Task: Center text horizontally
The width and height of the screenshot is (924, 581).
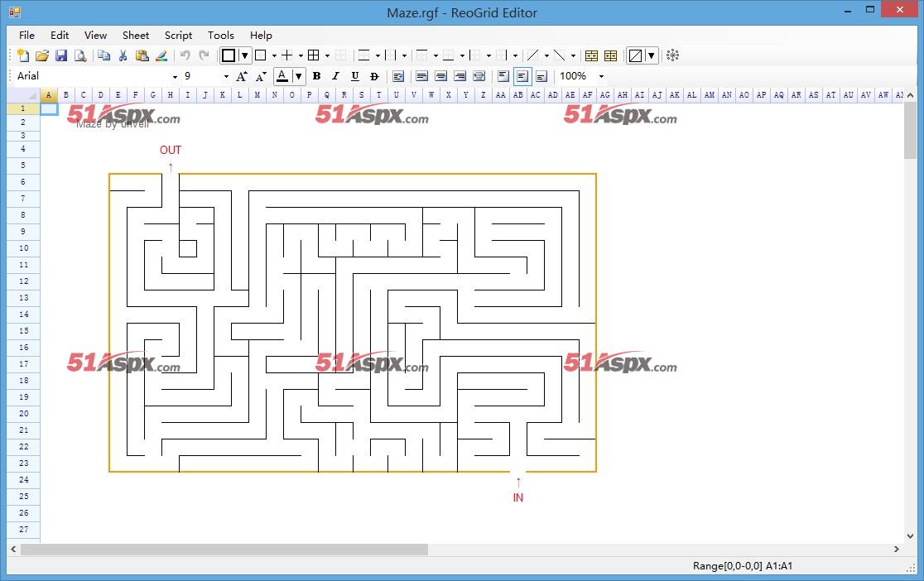Action: tap(440, 76)
